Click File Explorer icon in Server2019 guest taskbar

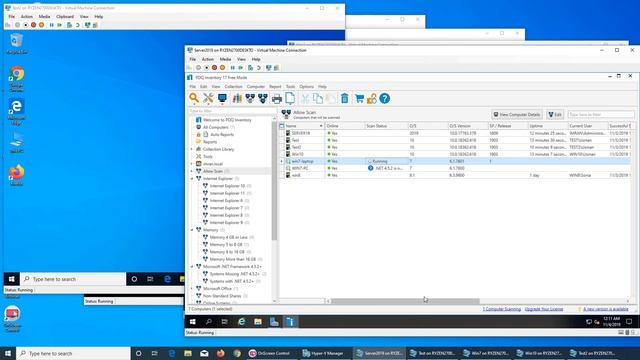point(258,322)
